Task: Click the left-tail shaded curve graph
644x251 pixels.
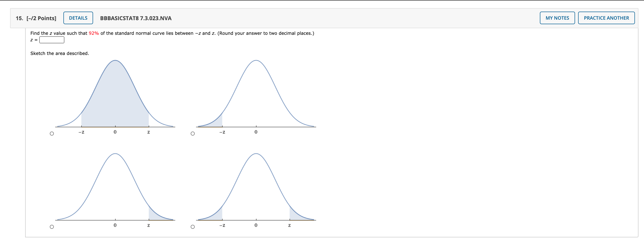Action: [256, 97]
